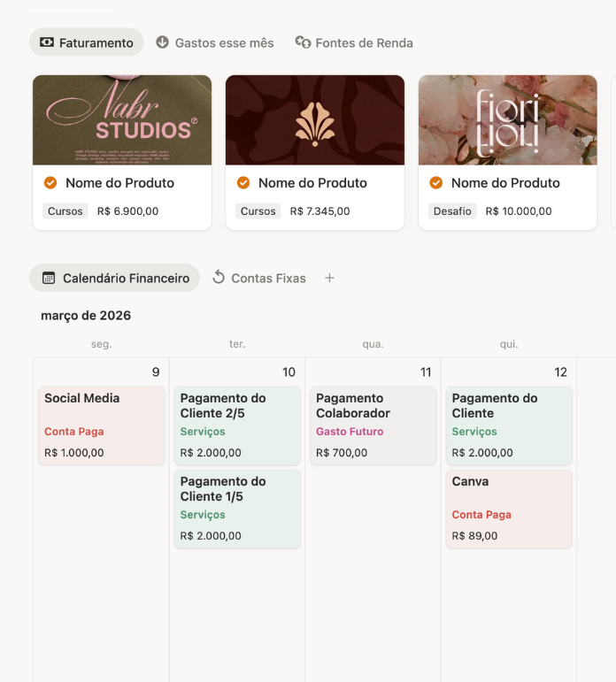This screenshot has height=682, width=616.
Task: Click the Gastos esse mês down-arrow icon
Action: click(163, 42)
